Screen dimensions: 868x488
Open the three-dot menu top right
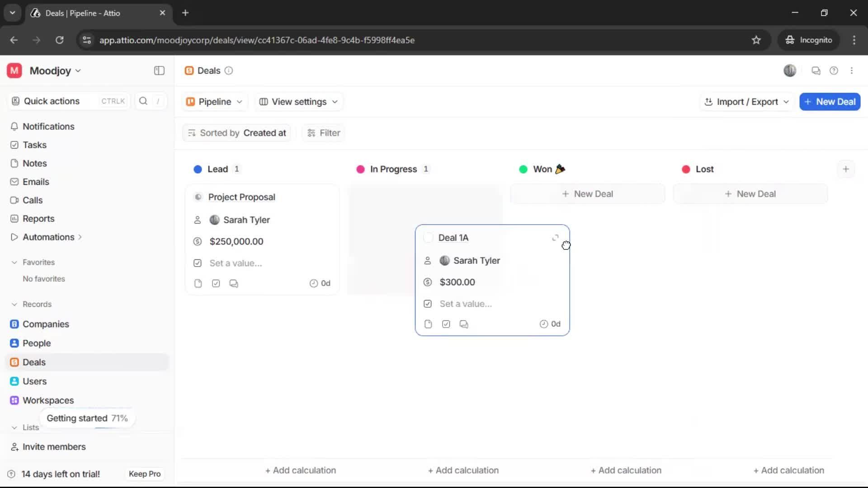852,70
